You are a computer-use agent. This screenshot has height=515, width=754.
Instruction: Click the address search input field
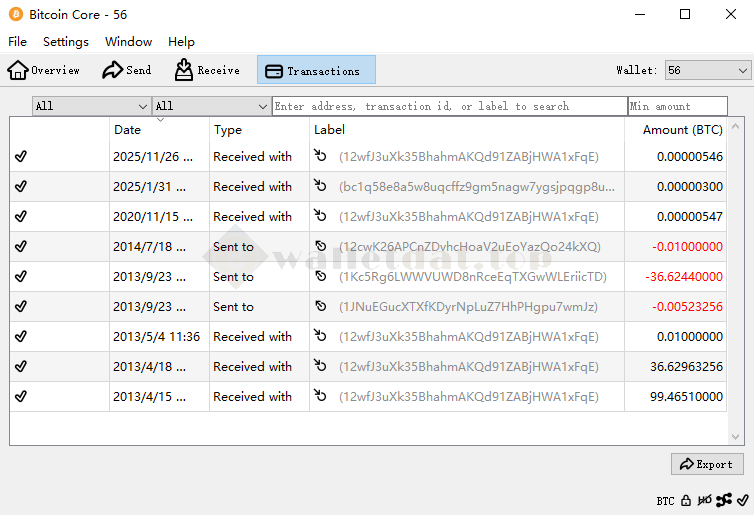click(x=449, y=106)
